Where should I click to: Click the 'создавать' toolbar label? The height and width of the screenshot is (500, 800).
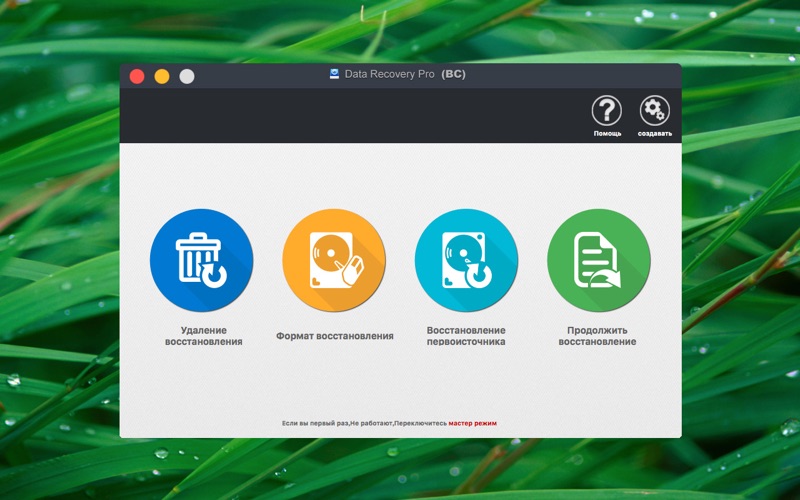tap(655, 134)
